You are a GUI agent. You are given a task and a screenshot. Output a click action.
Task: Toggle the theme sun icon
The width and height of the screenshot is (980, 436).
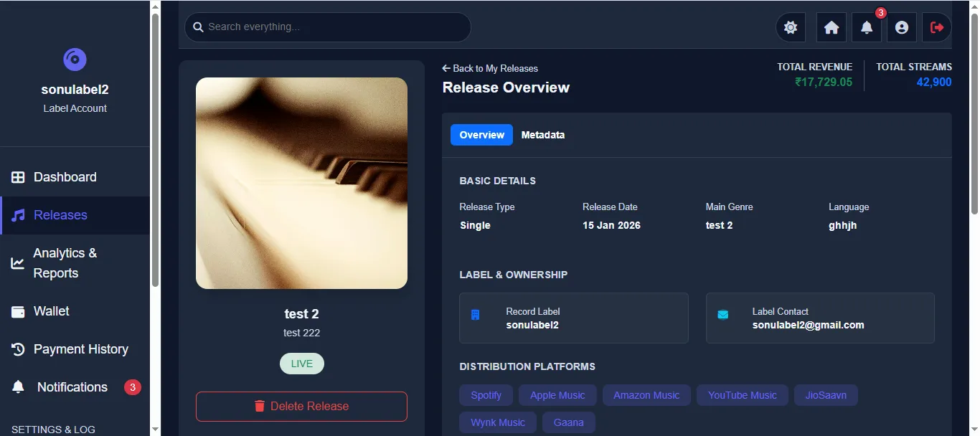791,27
